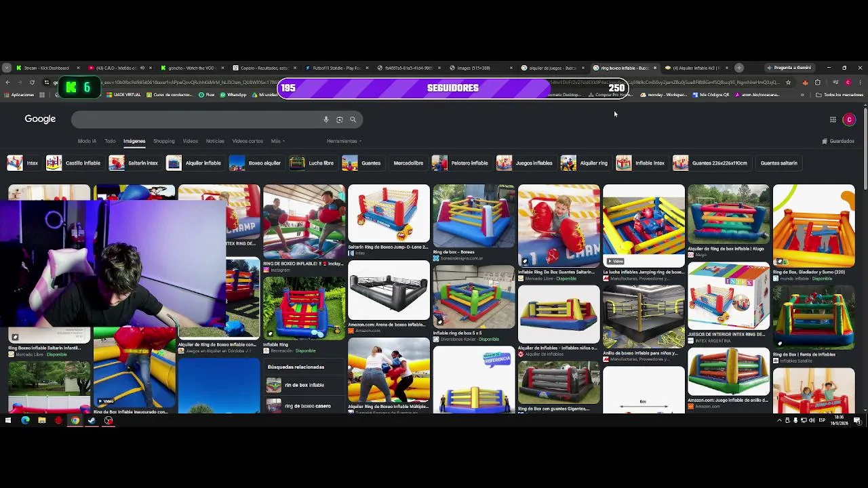The width and height of the screenshot is (868, 488).
Task: Open the Google apps grid
Action: (833, 119)
